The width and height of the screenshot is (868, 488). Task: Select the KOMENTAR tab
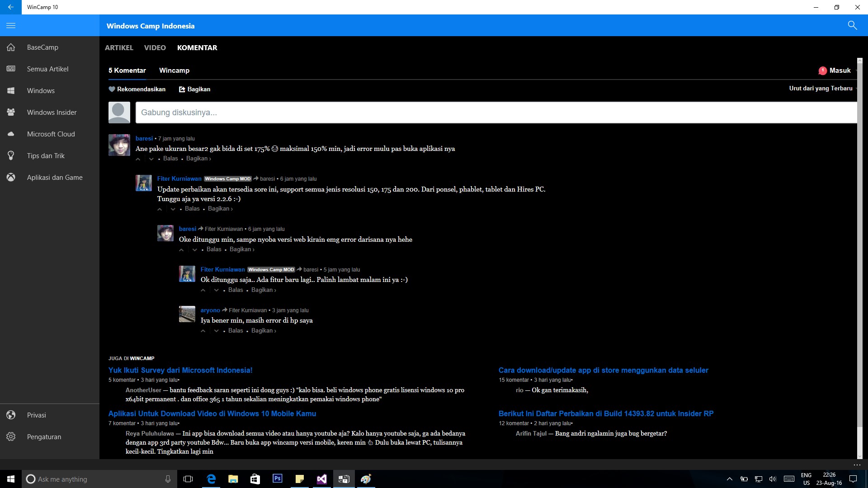pos(197,47)
